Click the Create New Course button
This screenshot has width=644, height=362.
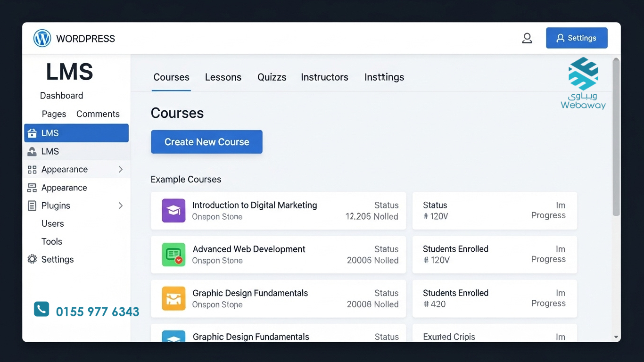click(x=206, y=142)
